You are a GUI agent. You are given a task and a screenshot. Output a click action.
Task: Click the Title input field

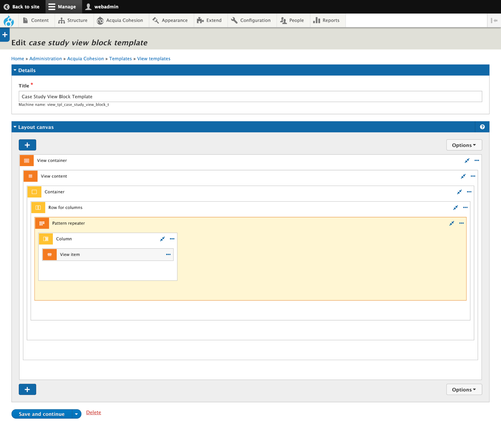tap(251, 96)
